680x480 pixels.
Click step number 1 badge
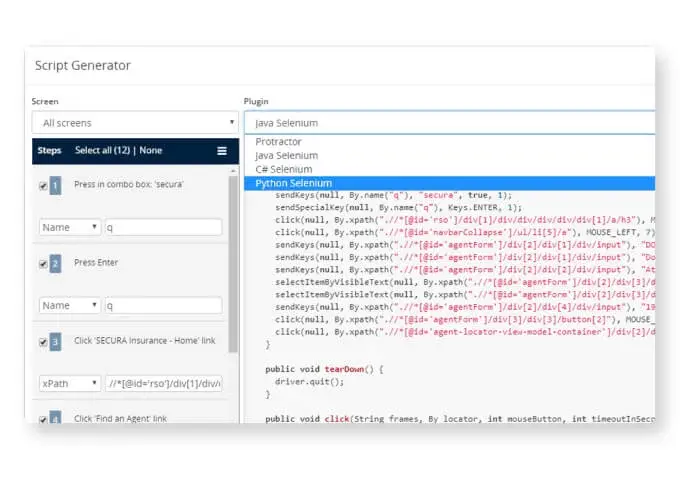coord(56,186)
